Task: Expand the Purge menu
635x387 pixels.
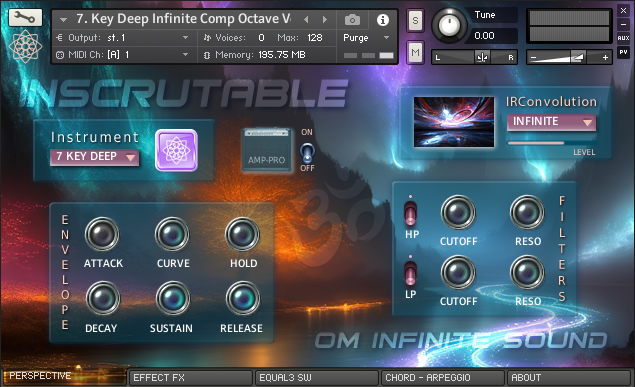Action: point(366,38)
